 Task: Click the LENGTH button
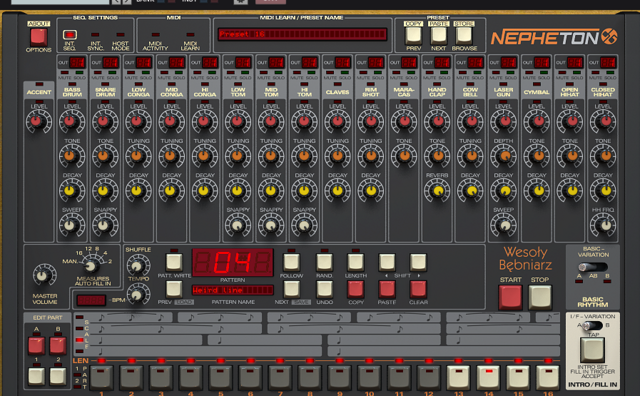(x=356, y=262)
